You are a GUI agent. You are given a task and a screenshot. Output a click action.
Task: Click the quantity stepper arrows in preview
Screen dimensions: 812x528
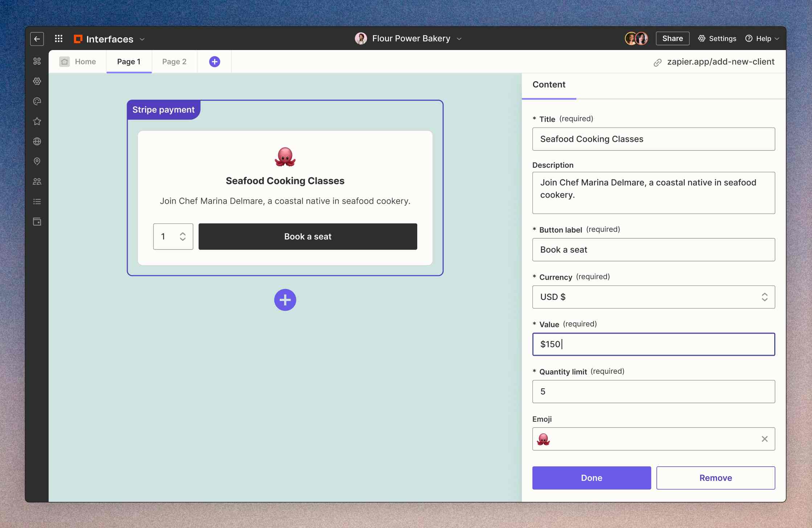click(183, 236)
